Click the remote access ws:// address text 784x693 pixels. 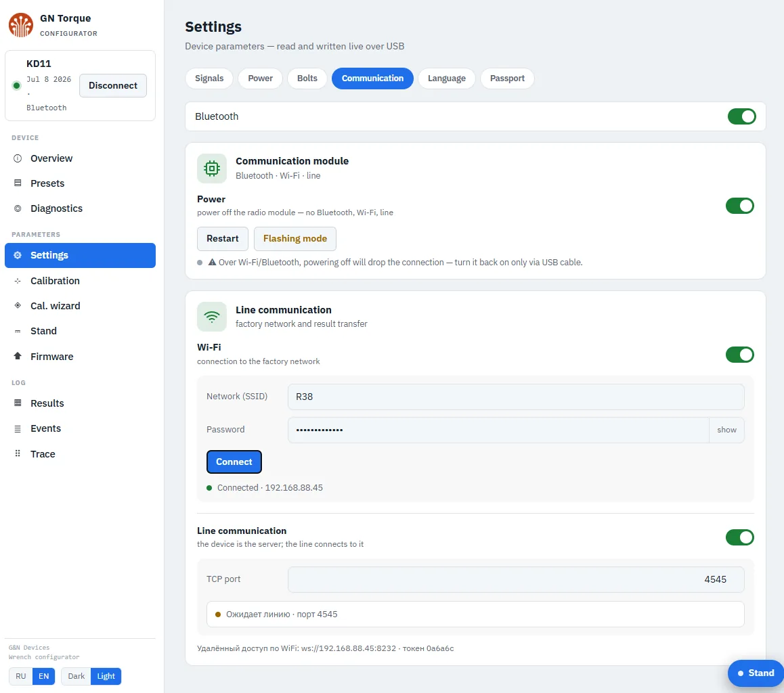click(326, 648)
